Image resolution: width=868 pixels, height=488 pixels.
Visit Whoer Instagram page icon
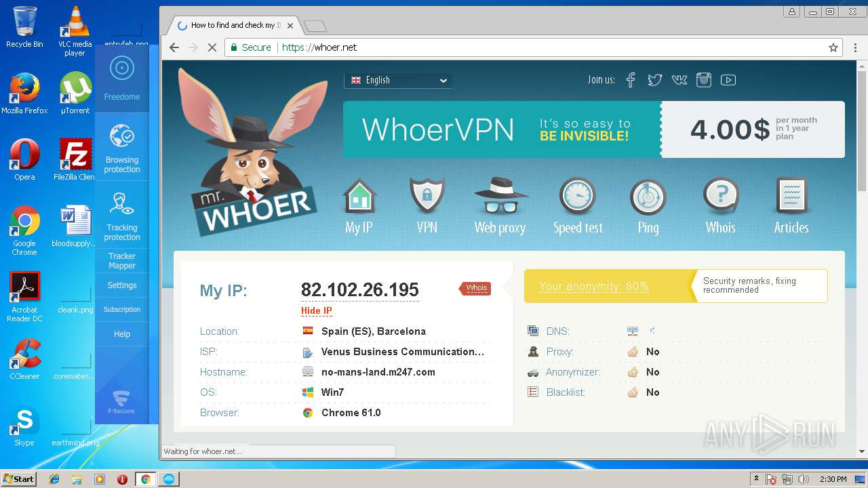704,80
